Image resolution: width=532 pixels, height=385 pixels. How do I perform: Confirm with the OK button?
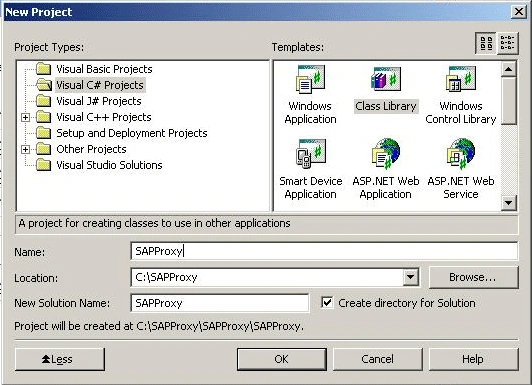[282, 359]
